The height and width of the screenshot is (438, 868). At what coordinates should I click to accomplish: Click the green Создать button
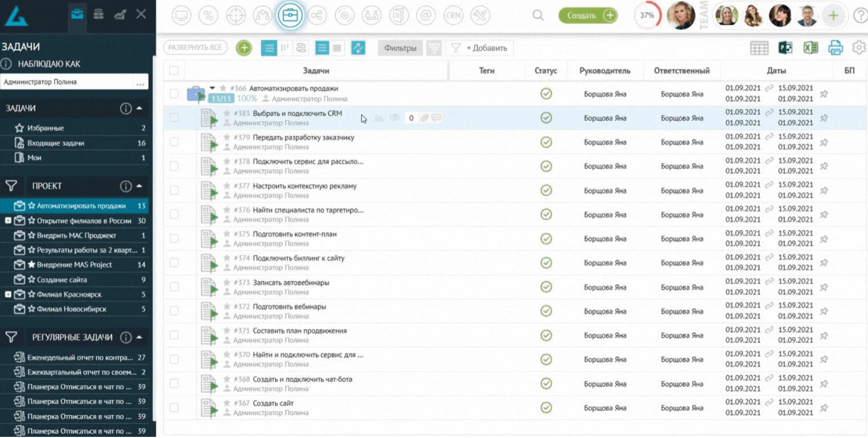588,15
